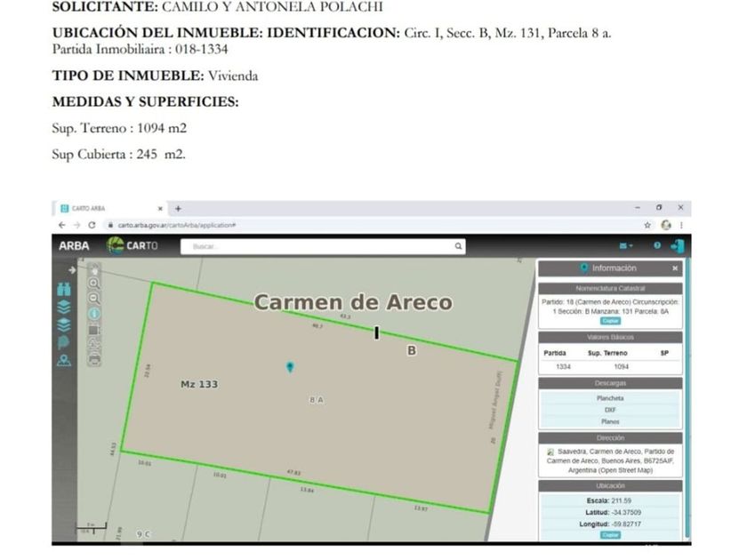The image size is (747, 560).
Task: Download the DXF file
Action: [610, 410]
